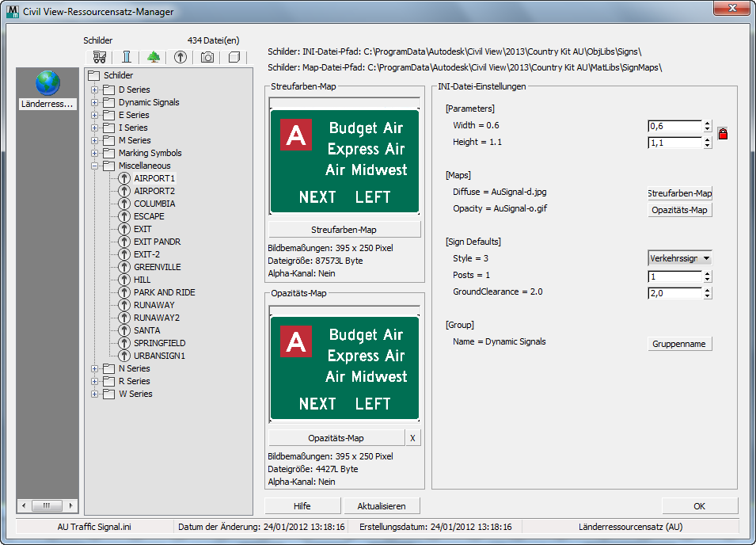Click Streufarben-Map button in INI settings
Image resolution: width=756 pixels, height=545 pixels.
tap(680, 193)
